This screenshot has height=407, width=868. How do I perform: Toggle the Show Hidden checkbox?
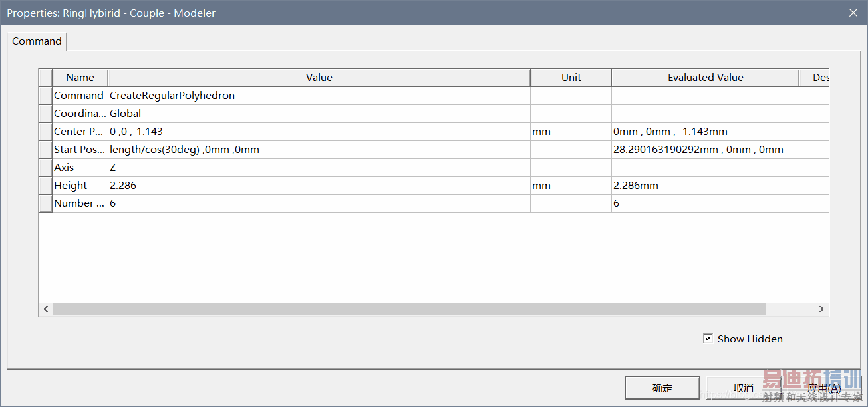(x=708, y=339)
